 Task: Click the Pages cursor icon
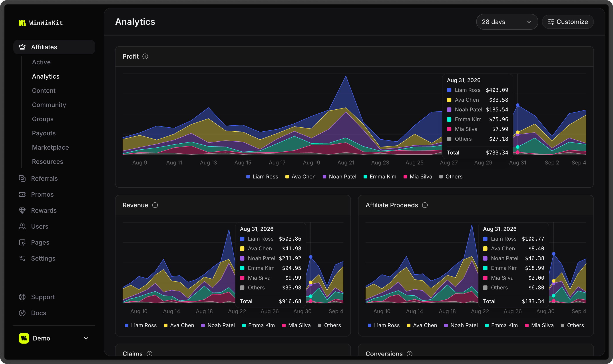click(x=22, y=242)
